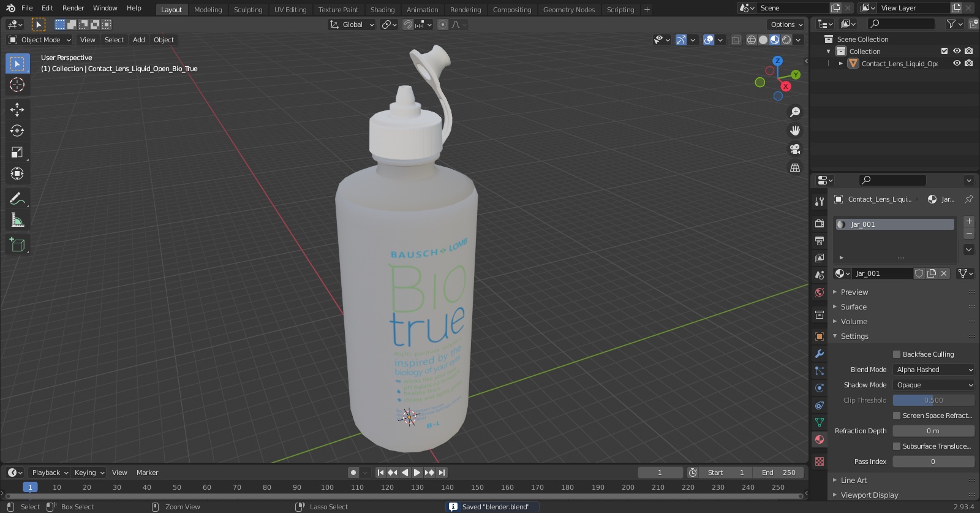Jump to the timeline end frame button
Viewport: 980px width, 513px height.
pos(442,473)
